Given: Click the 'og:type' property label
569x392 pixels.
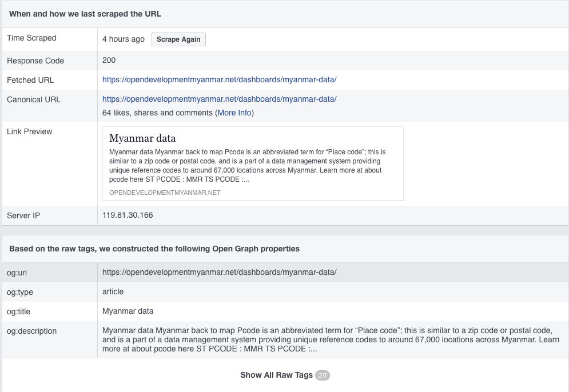Looking at the screenshot, I should point(20,292).
